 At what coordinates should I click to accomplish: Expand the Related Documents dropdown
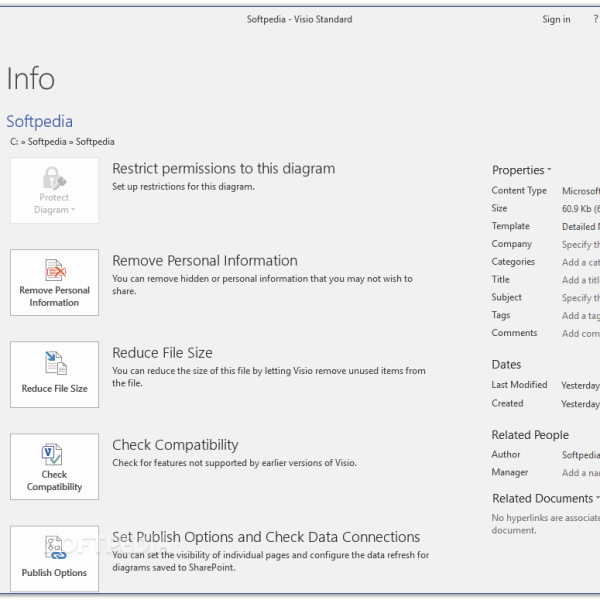pyautogui.click(x=546, y=498)
